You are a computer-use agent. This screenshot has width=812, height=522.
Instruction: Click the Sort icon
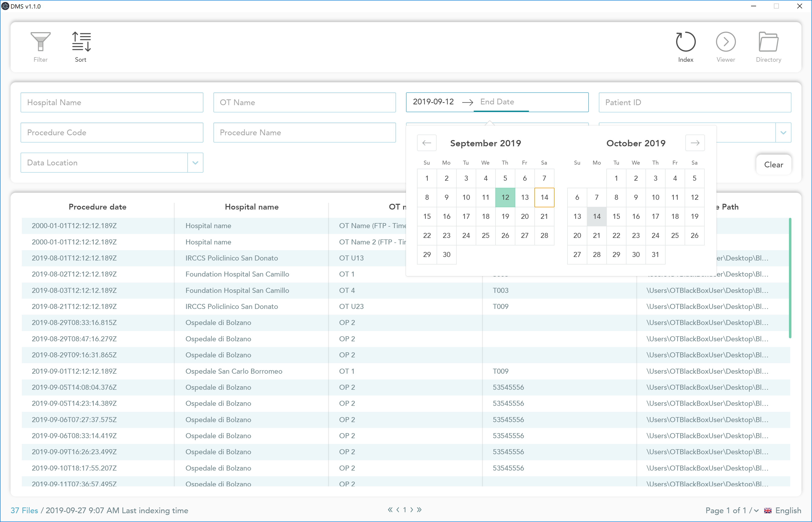81,42
